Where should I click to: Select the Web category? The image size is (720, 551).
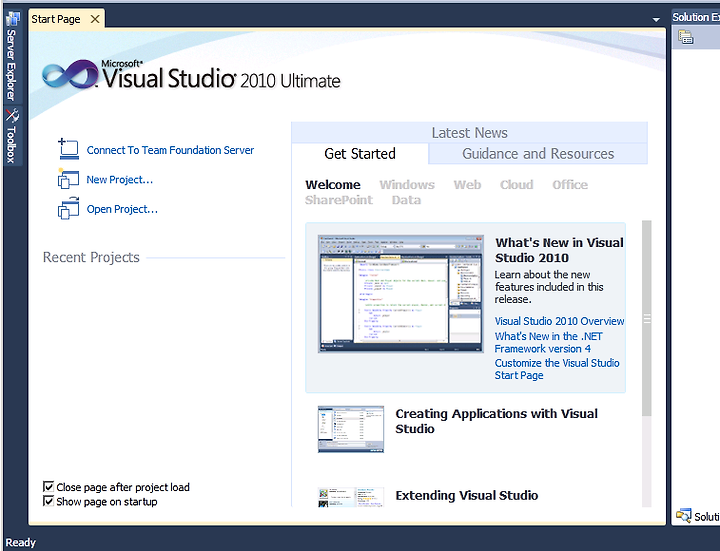click(x=467, y=185)
